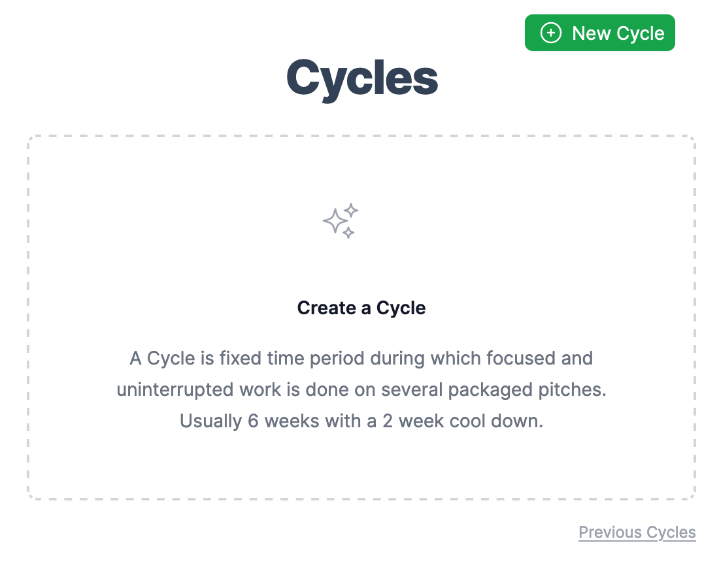Click the Create a Cycle heading
The width and height of the screenshot is (719, 588).
(361, 308)
